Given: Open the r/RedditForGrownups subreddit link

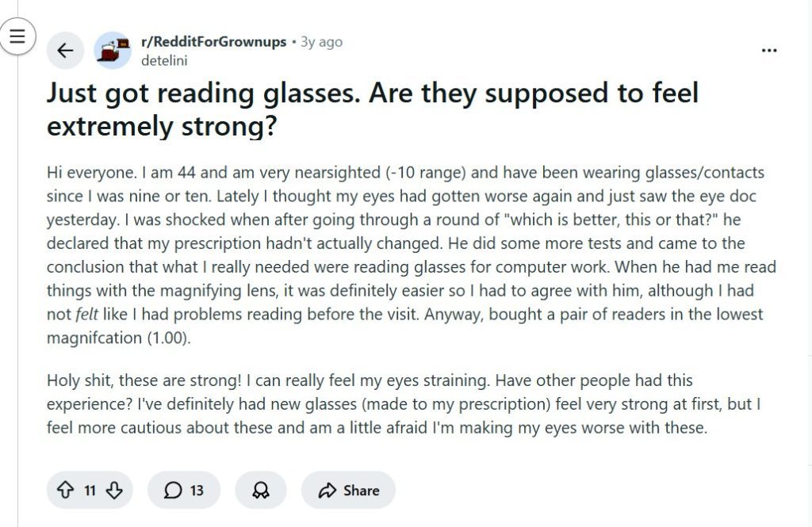Looking at the screenshot, I should pos(213,42).
